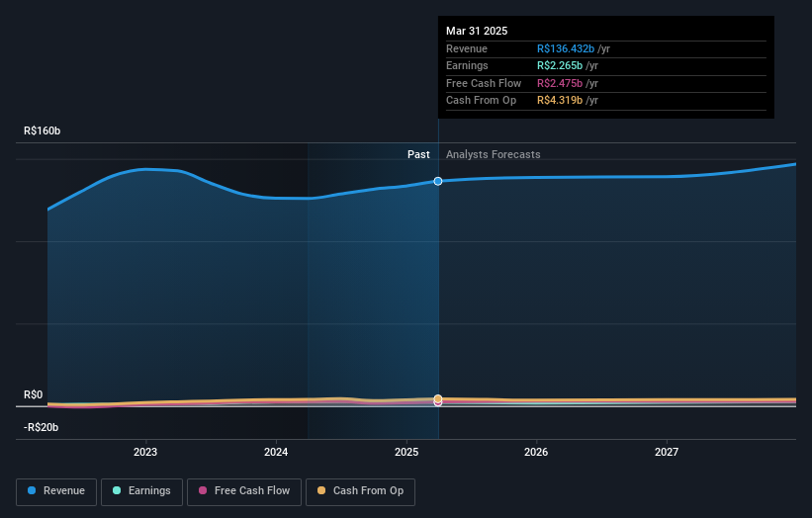Click the R$160b y-axis label

42,130
